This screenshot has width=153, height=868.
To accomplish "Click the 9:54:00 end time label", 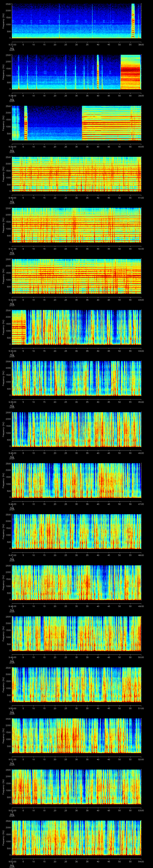I will (x=141, y=861).
